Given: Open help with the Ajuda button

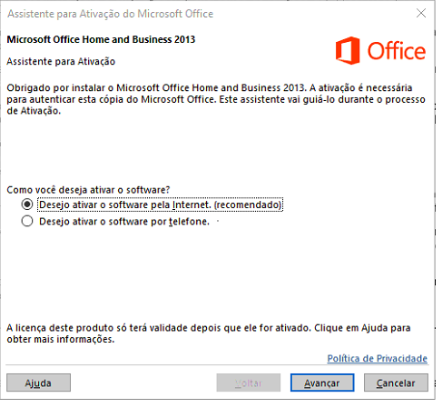Looking at the screenshot, I should pos(38,382).
